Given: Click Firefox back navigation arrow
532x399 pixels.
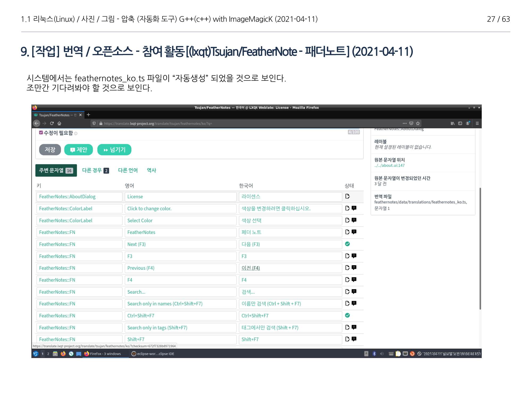Looking at the screenshot, I should click(x=36, y=123).
